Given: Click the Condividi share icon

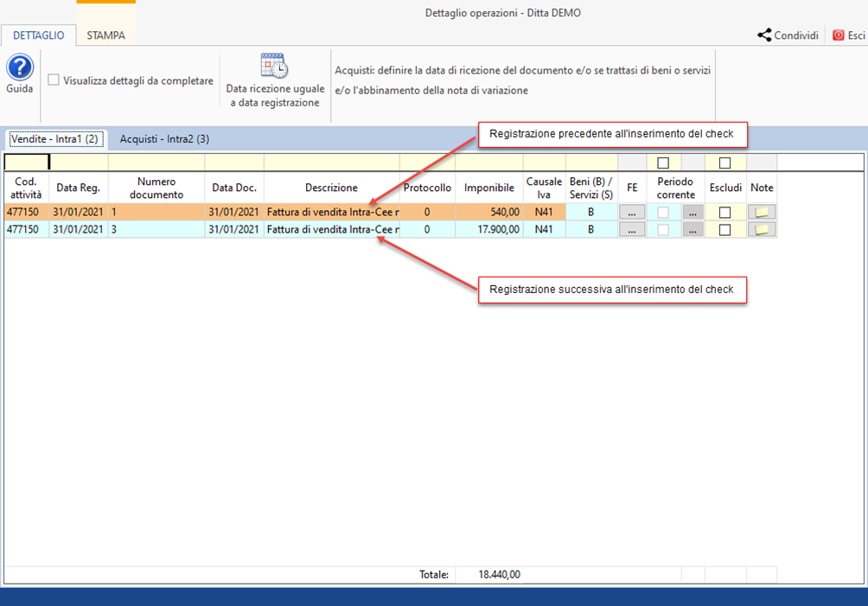Looking at the screenshot, I should pyautogui.click(x=764, y=35).
